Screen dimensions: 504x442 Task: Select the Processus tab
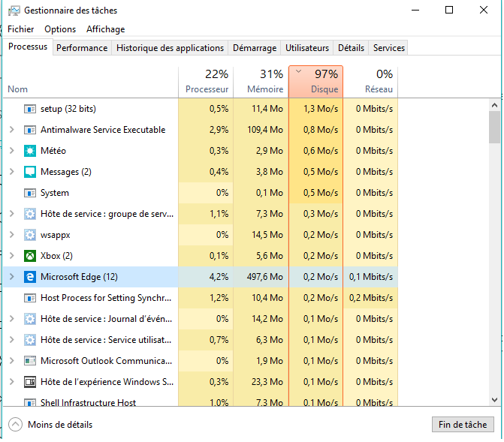click(28, 47)
